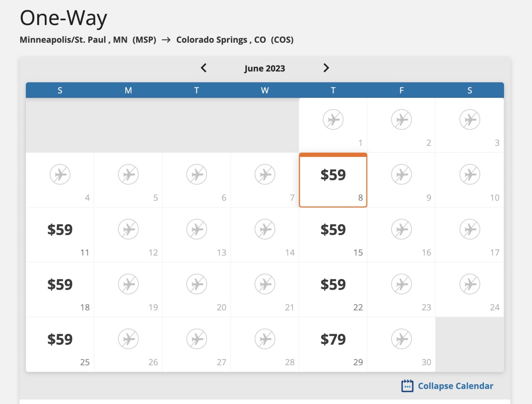Click the unavailable flight icon on June 20
532x404 pixels.
[197, 284]
